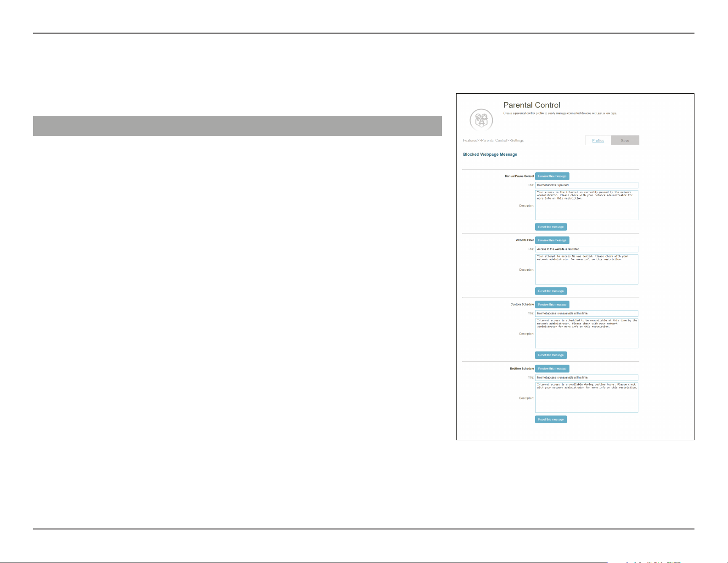Click the Bedtime Schedule Title field

[587, 377]
